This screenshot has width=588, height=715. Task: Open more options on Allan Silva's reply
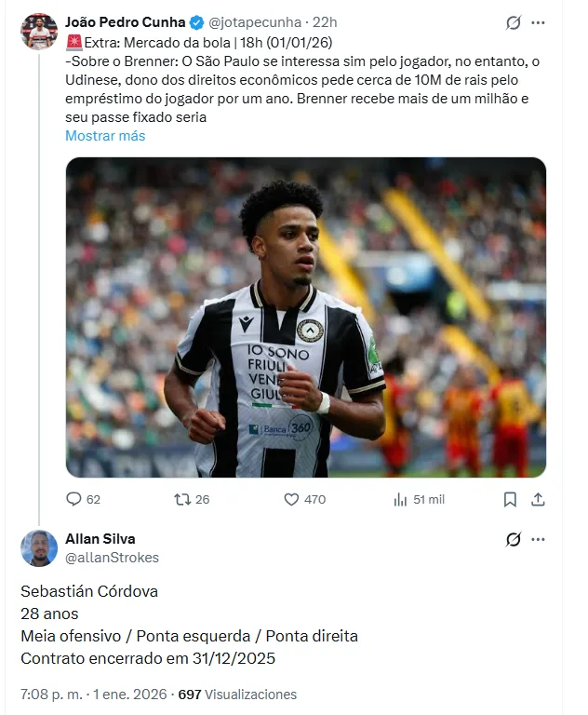tap(538, 540)
